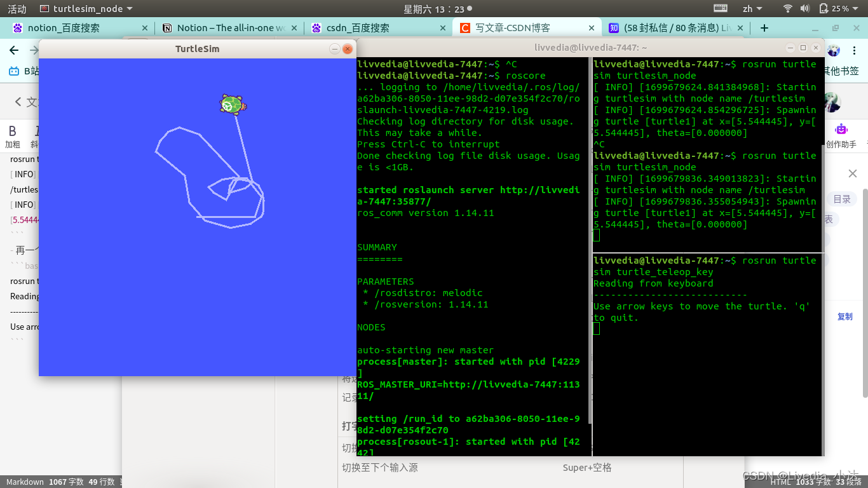Click the Wi-Fi status icon
Screen dimensions: 868x488
788,9
